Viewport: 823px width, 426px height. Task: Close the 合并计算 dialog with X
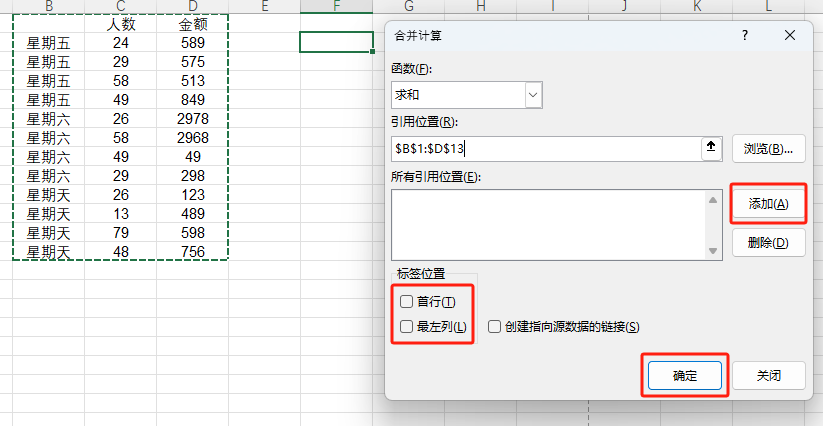click(789, 36)
